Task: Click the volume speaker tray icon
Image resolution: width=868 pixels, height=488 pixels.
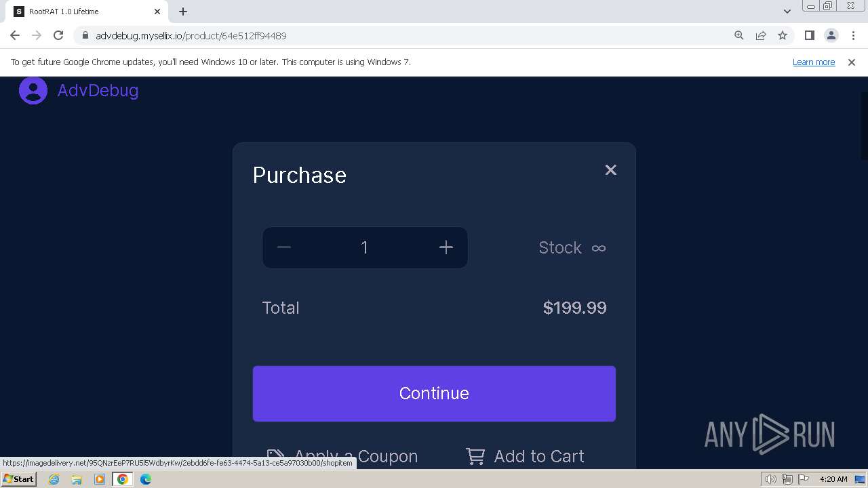Action: click(770, 479)
